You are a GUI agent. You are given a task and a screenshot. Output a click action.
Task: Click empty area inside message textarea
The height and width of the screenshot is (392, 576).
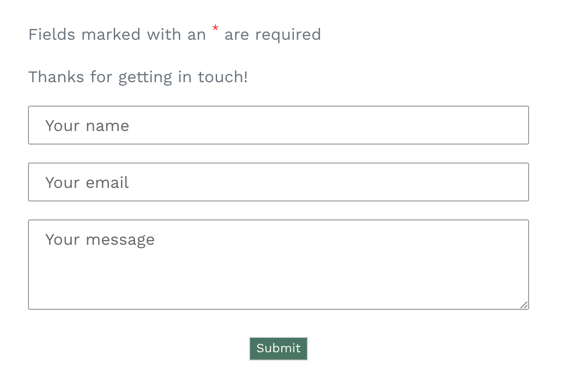[278, 280]
